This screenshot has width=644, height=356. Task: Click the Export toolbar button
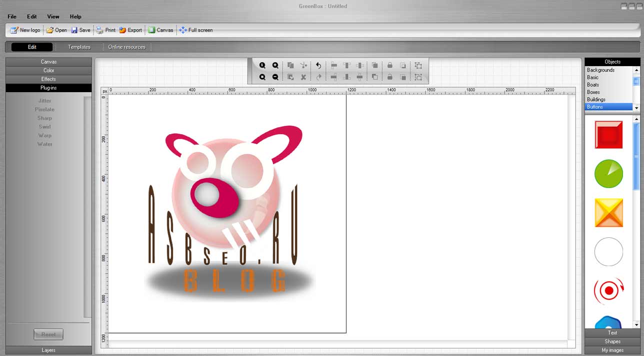coord(130,30)
